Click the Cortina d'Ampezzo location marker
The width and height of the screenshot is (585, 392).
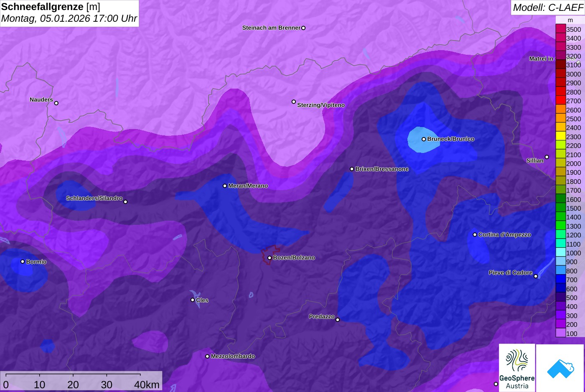475,234
